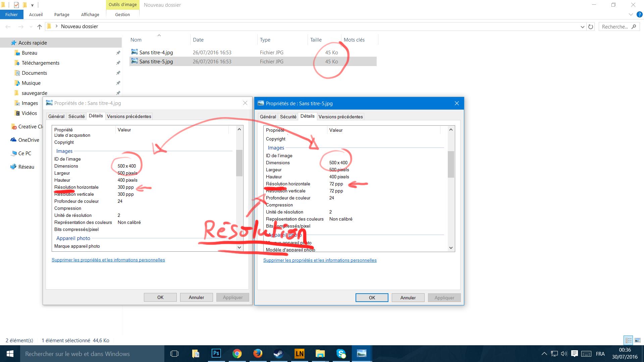
Task: Click OK in Sans titre-5 properties
Action: (x=372, y=298)
